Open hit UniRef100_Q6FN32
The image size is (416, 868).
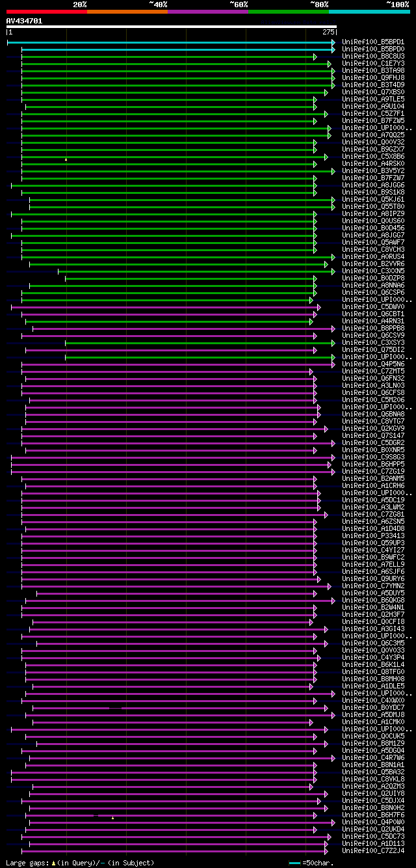click(373, 379)
